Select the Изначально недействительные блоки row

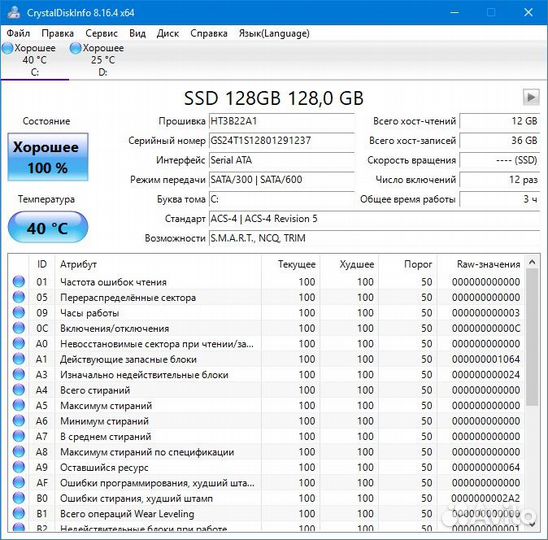266,374
